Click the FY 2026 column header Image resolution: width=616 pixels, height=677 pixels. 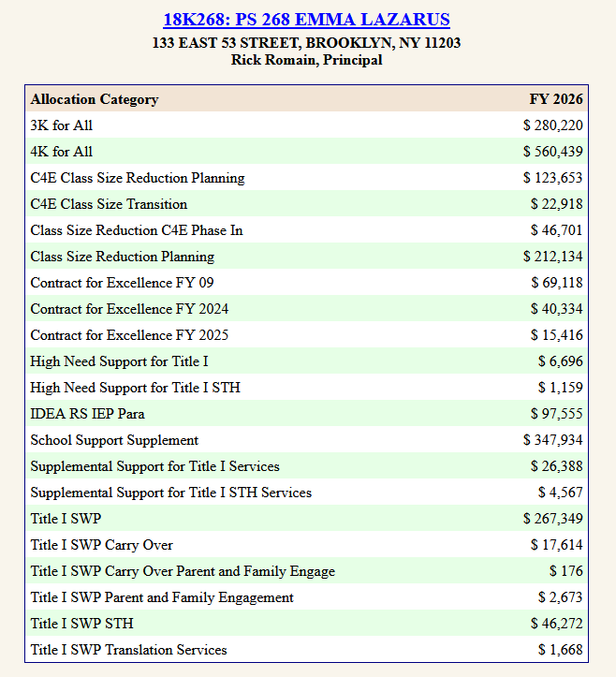pyautogui.click(x=556, y=99)
